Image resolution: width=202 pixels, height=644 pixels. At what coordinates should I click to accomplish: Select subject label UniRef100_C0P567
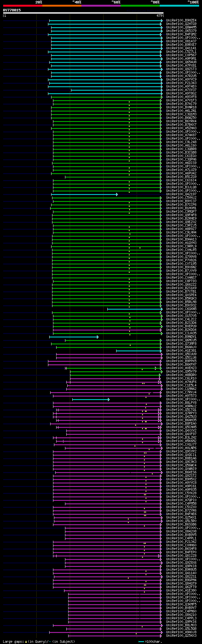(181, 55)
